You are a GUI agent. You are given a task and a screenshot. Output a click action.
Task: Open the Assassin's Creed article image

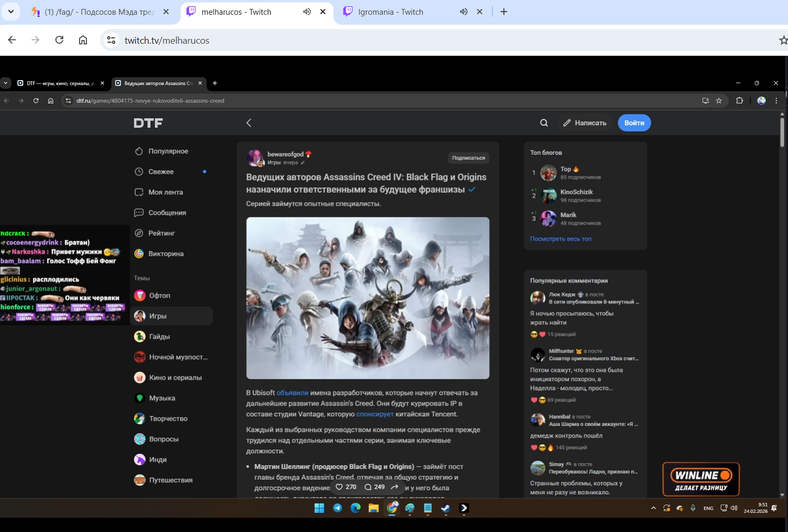coord(367,298)
